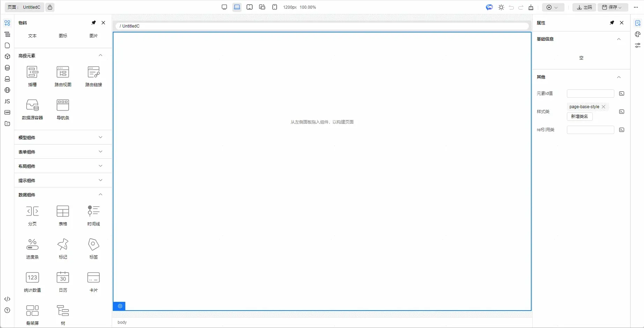Open the AI robot assistant icon

[x=489, y=7]
